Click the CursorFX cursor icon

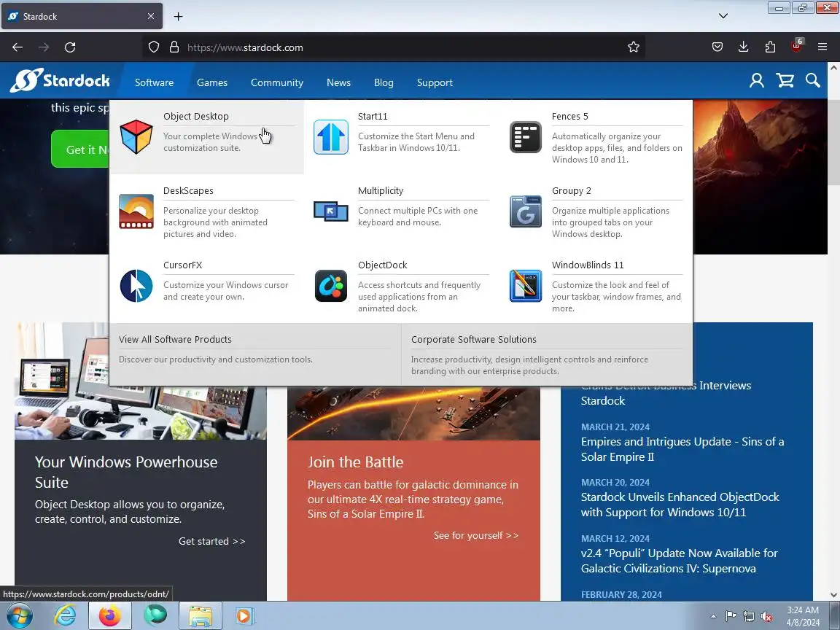click(x=136, y=286)
